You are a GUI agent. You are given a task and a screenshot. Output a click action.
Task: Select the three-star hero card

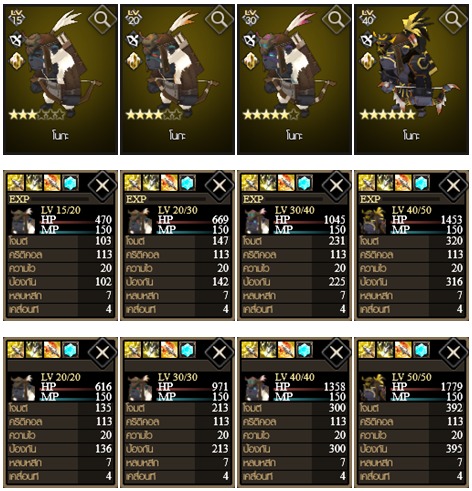60,79
